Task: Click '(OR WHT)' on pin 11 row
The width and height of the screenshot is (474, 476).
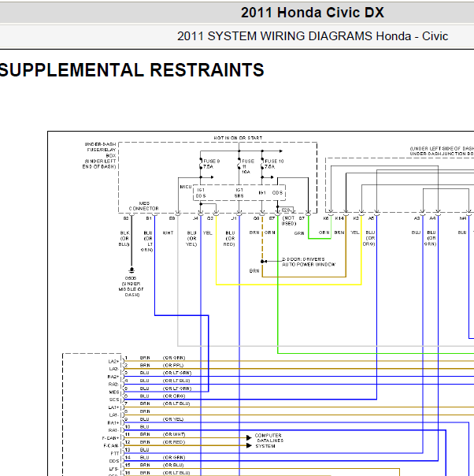Action: tap(174, 434)
